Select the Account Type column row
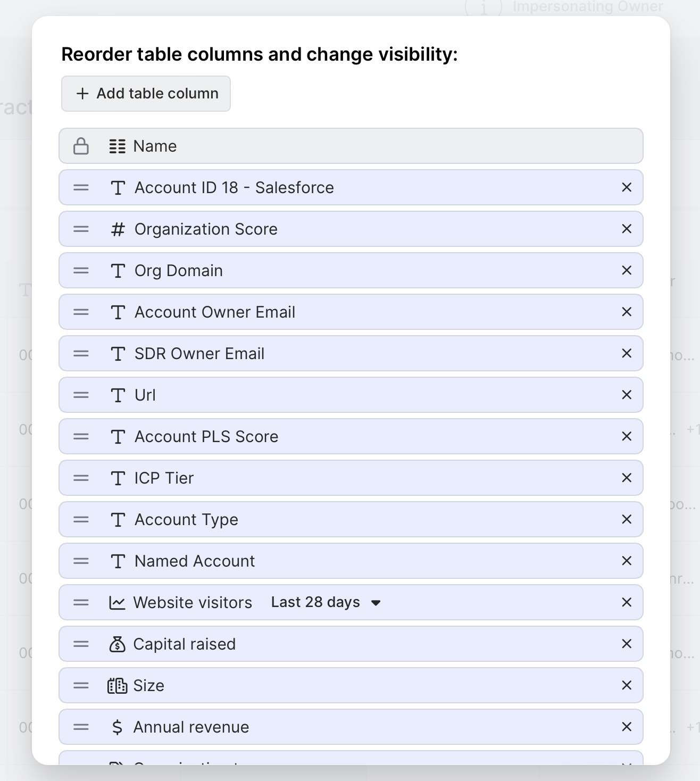This screenshot has height=781, width=700. pos(351,519)
